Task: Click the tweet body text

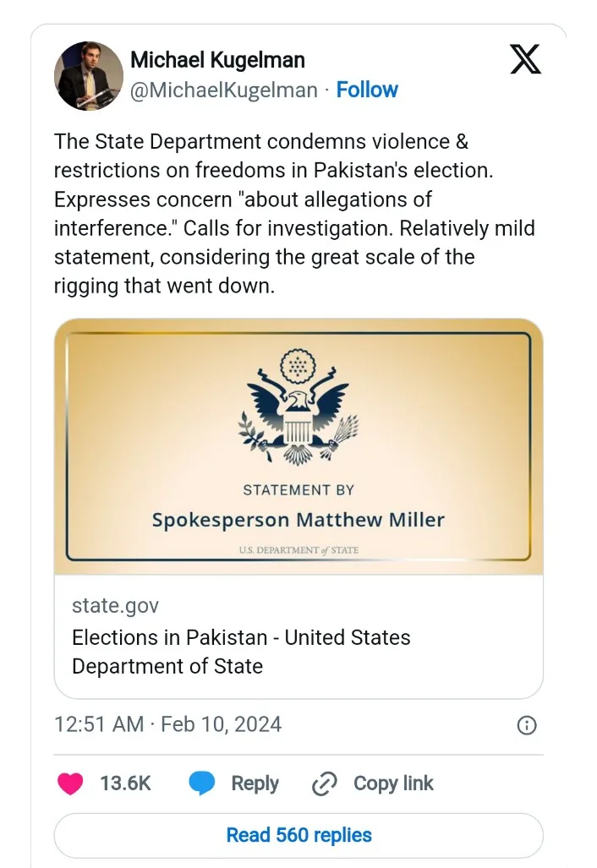Action: (294, 214)
